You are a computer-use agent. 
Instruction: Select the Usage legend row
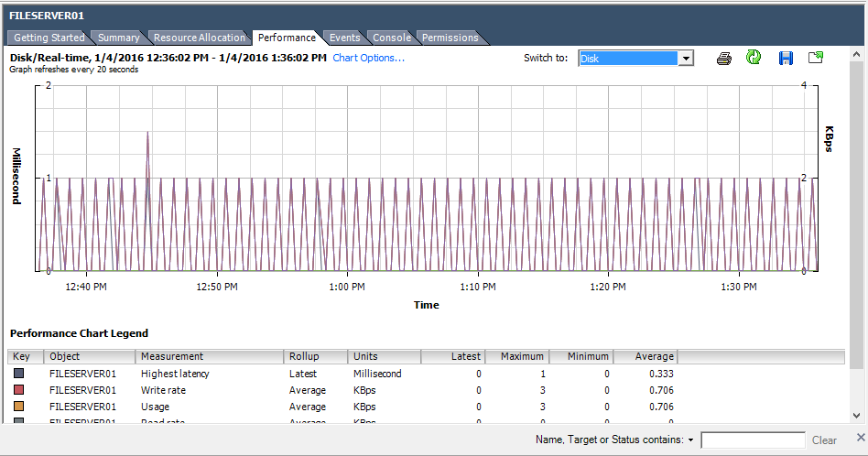(x=427, y=407)
